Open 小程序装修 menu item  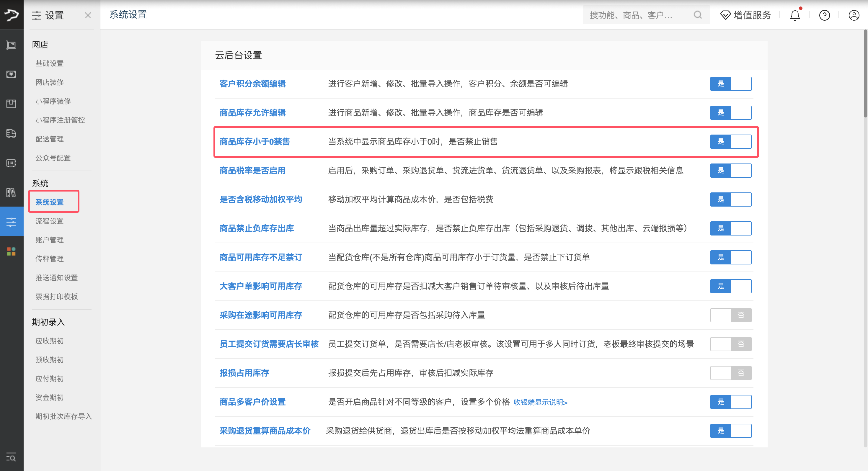[53, 101]
